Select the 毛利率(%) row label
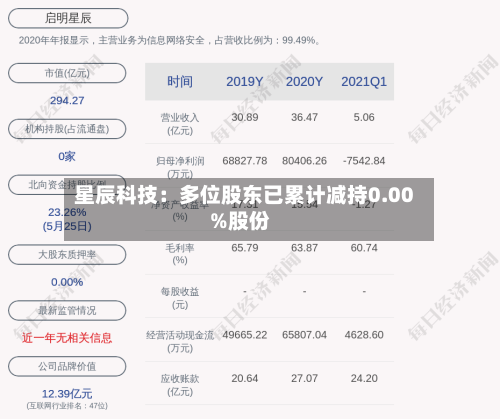Viewport: 500px width, 419px height. click(x=180, y=254)
